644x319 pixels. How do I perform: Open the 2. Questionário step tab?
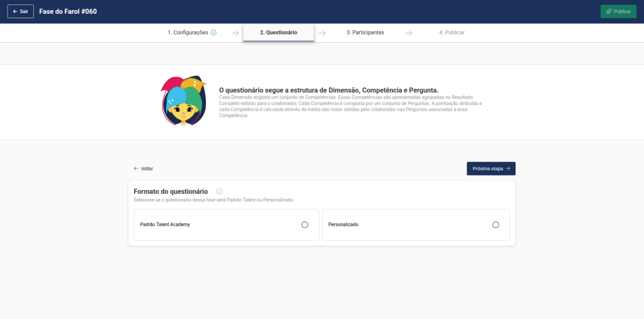click(x=279, y=33)
